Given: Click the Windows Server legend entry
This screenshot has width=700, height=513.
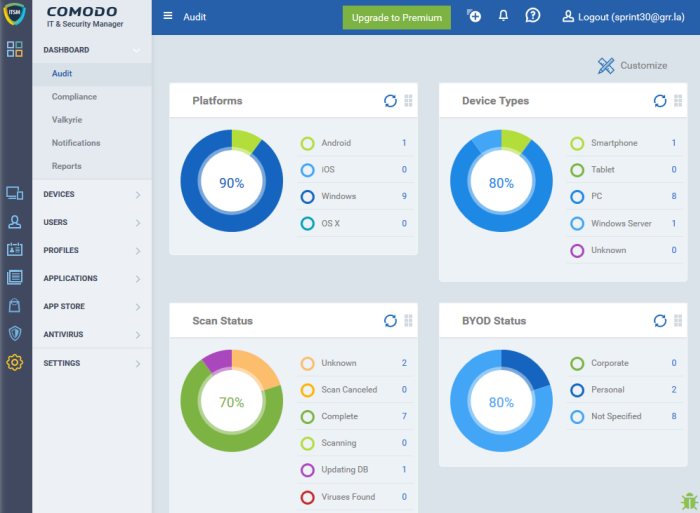Looking at the screenshot, I should point(621,223).
